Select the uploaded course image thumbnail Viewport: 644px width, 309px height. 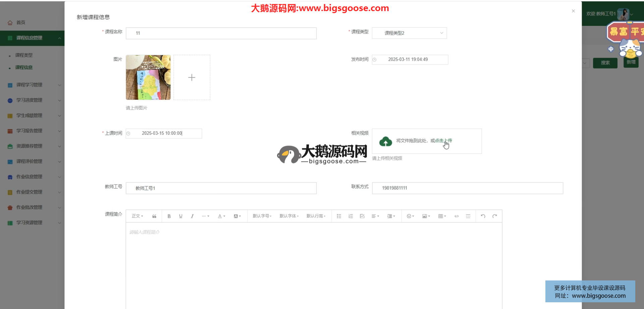click(x=148, y=78)
